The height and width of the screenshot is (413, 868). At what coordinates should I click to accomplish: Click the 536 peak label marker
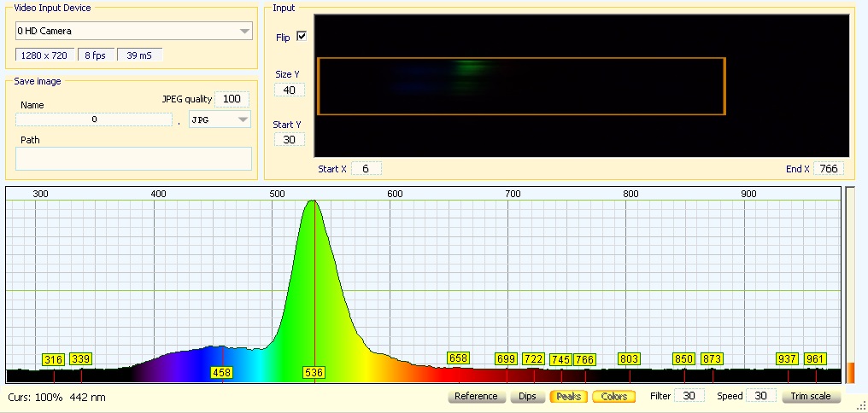314,373
